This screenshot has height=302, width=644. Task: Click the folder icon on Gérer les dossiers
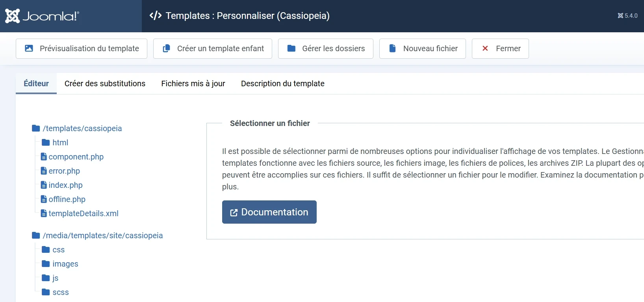[292, 48]
